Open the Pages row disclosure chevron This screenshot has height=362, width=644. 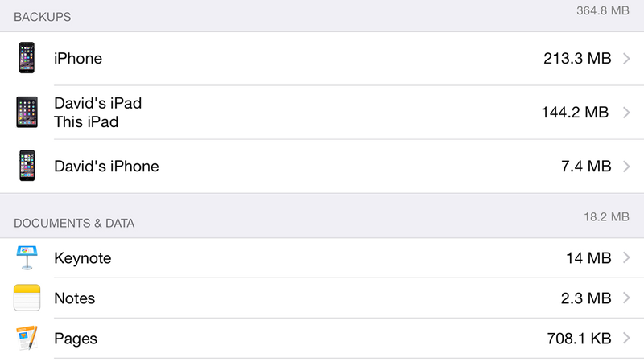(626, 338)
